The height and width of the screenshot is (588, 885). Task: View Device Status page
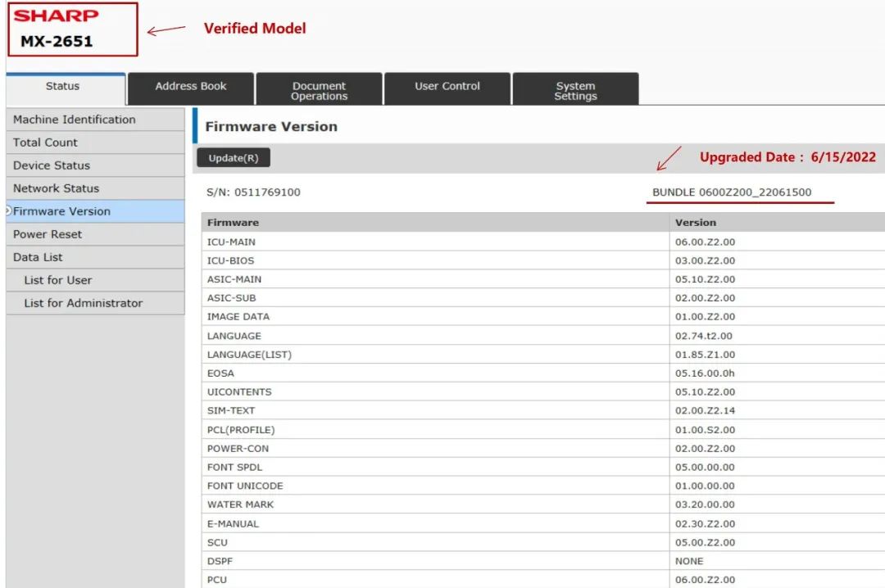pos(51,165)
